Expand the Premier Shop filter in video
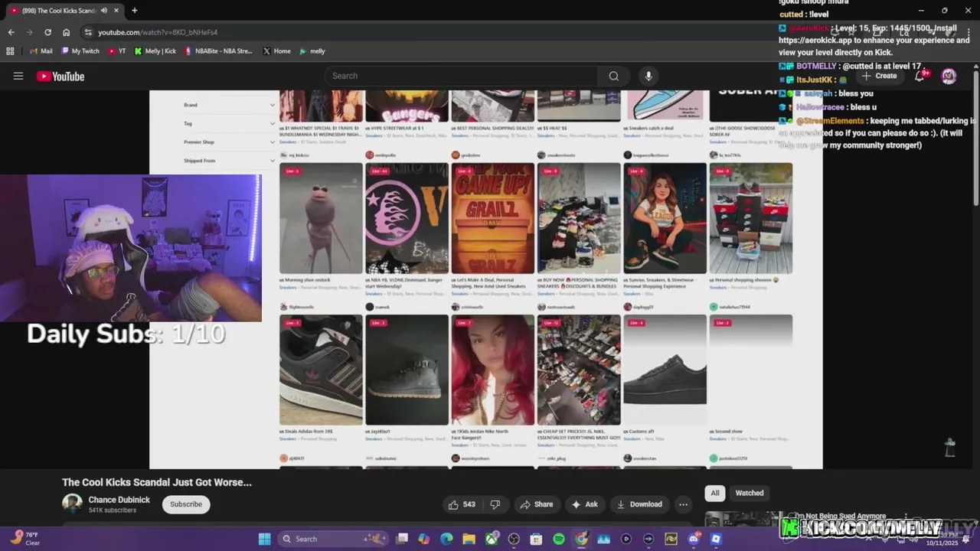Screen dimensions: 980x551 [x=230, y=142]
